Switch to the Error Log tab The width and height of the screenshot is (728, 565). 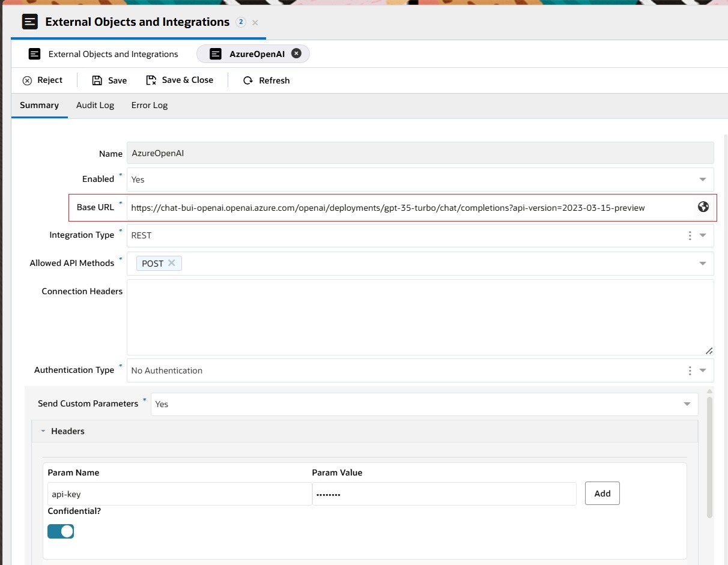pyautogui.click(x=149, y=105)
